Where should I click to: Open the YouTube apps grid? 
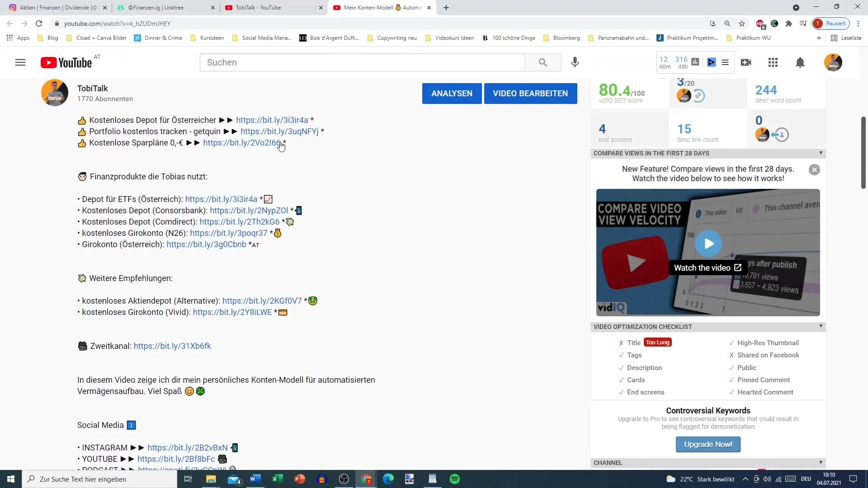[x=773, y=62]
